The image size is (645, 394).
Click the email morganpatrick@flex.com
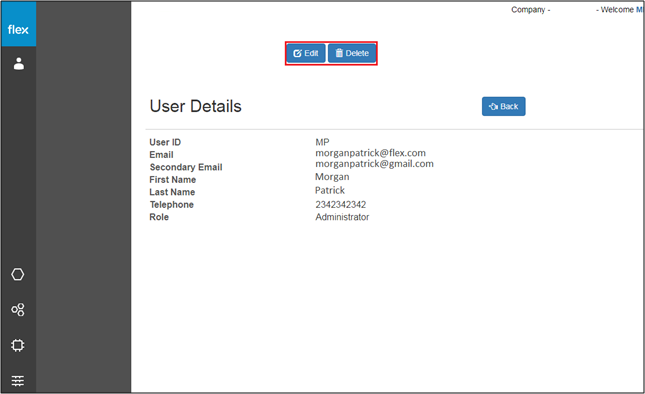click(370, 153)
